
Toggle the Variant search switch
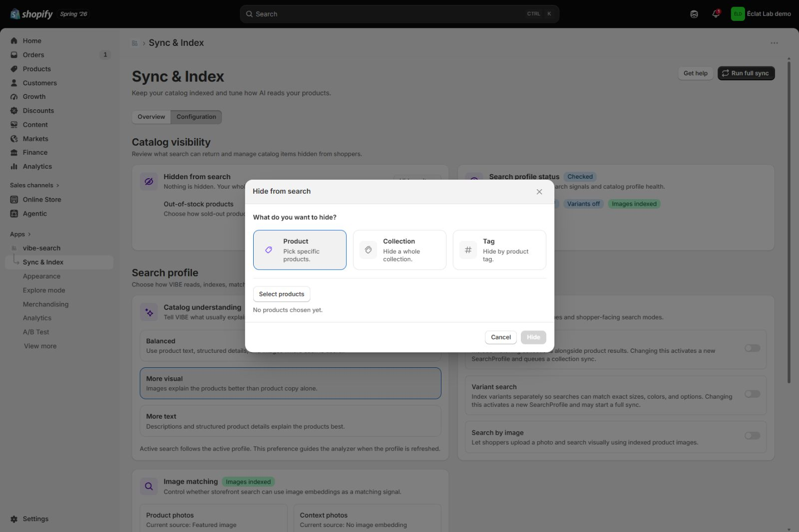pyautogui.click(x=752, y=394)
